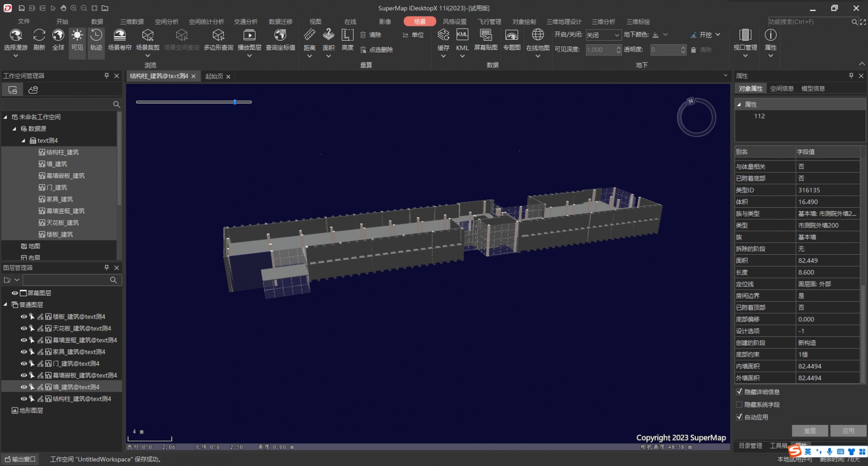The height and width of the screenshot is (466, 868).
Task: Switch to the 空间信息 properties tab
Action: click(x=782, y=89)
